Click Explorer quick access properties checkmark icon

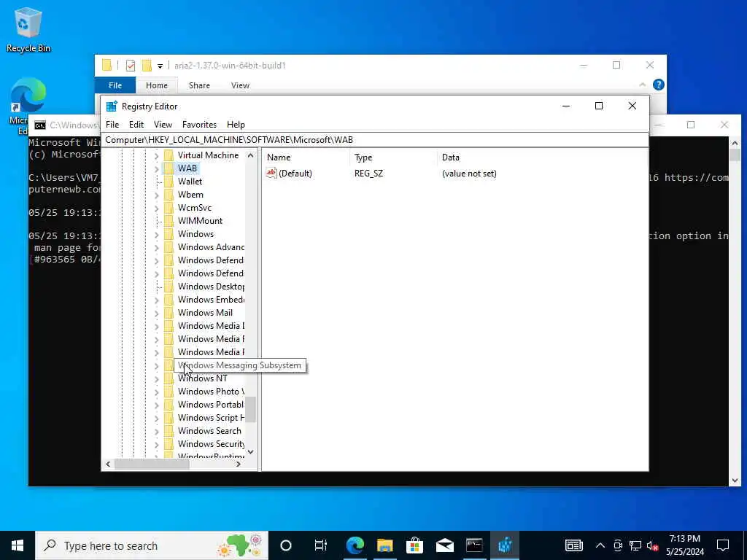coord(131,65)
